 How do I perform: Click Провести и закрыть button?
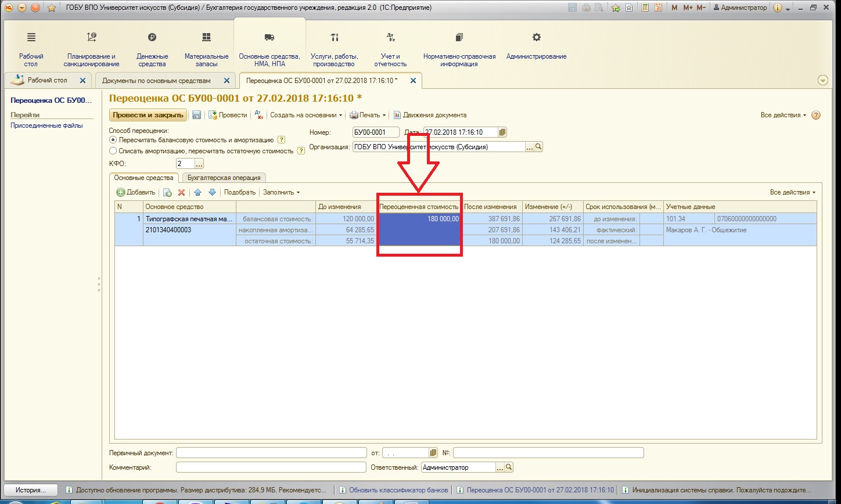tap(148, 115)
